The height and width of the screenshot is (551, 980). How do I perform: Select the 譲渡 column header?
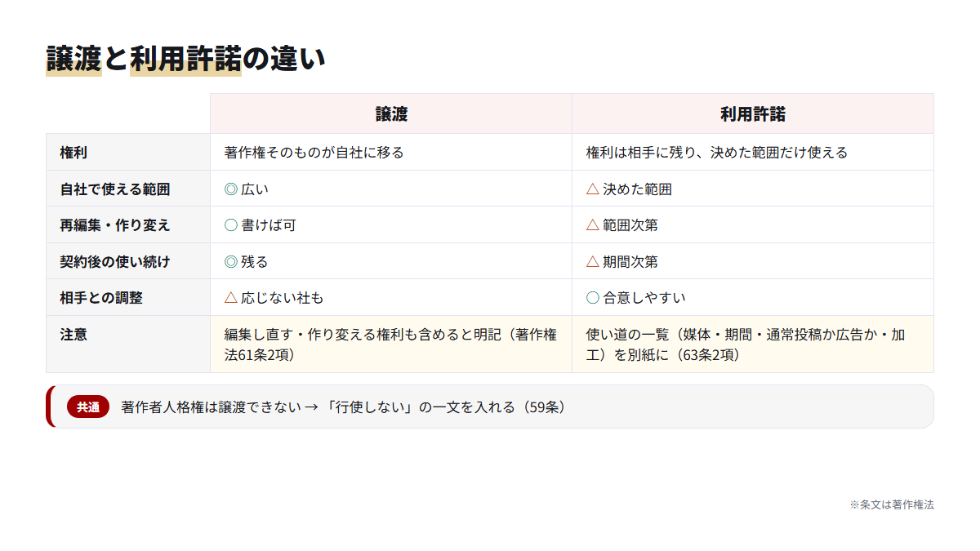click(x=391, y=114)
